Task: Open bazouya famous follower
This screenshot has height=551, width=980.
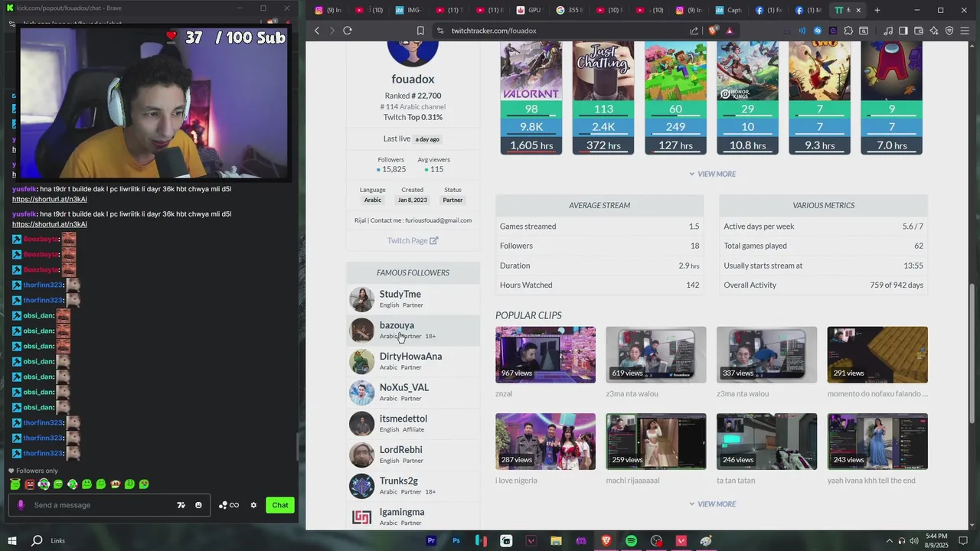Action: click(x=413, y=330)
